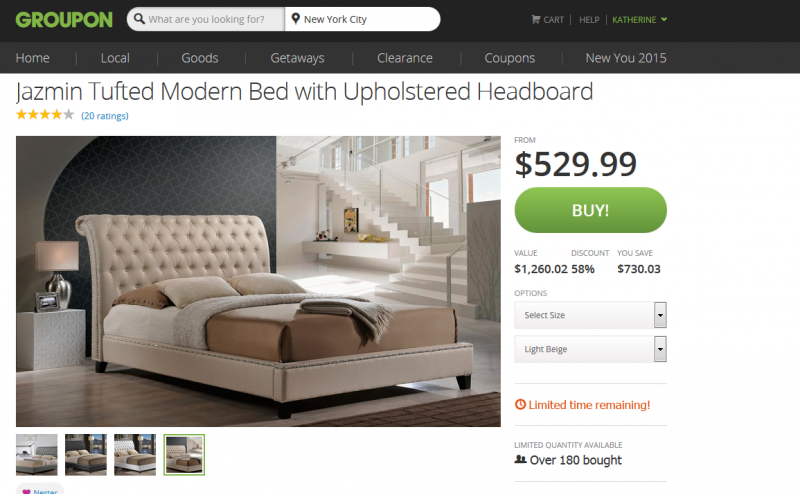Click the location pin icon
The height and width of the screenshot is (494, 800).
295,19
